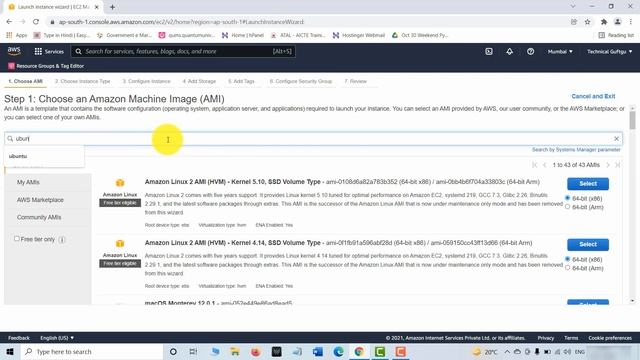Open the Mumbai region dropdown

tap(560, 51)
